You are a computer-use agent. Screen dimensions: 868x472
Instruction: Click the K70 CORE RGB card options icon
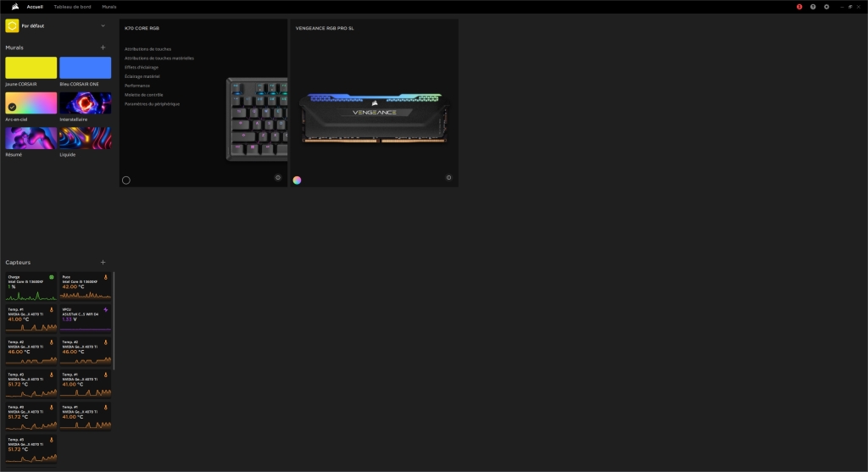[278, 178]
